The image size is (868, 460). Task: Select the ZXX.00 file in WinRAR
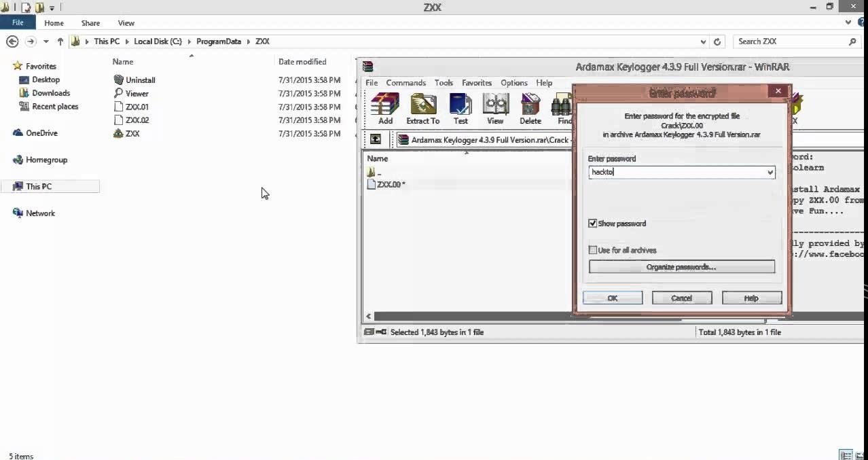[x=386, y=184]
